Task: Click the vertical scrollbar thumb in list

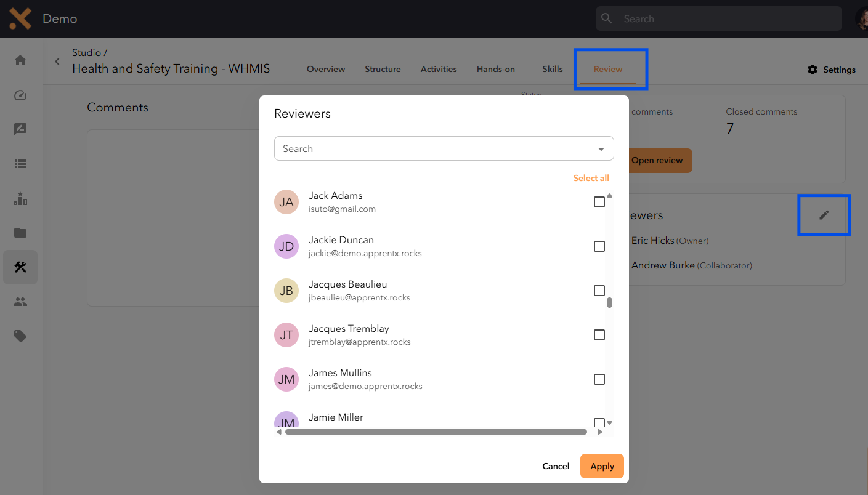Action: coord(609,302)
